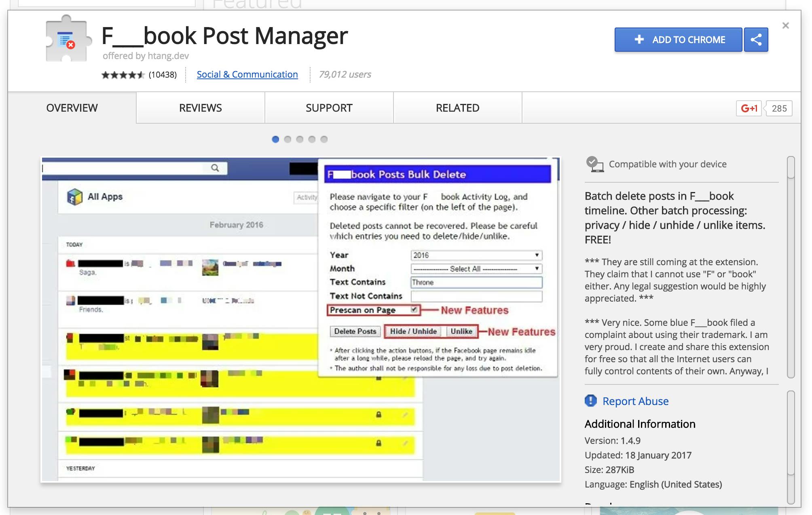Select the last carousel dot
The height and width of the screenshot is (515, 812).
(324, 139)
